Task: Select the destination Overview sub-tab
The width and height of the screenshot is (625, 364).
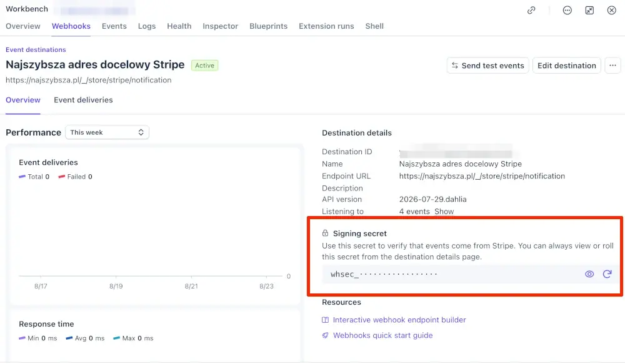Action: (22, 100)
